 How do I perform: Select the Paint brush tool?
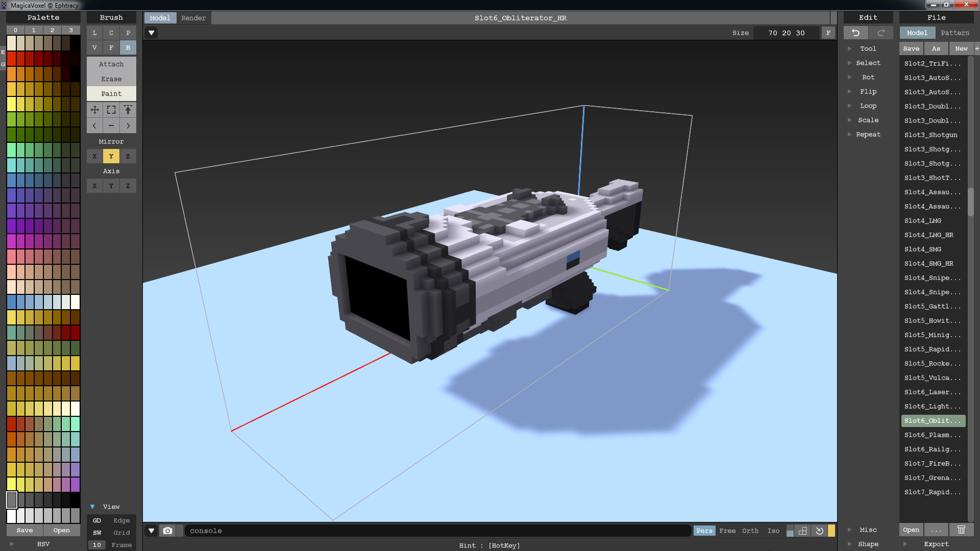111,93
